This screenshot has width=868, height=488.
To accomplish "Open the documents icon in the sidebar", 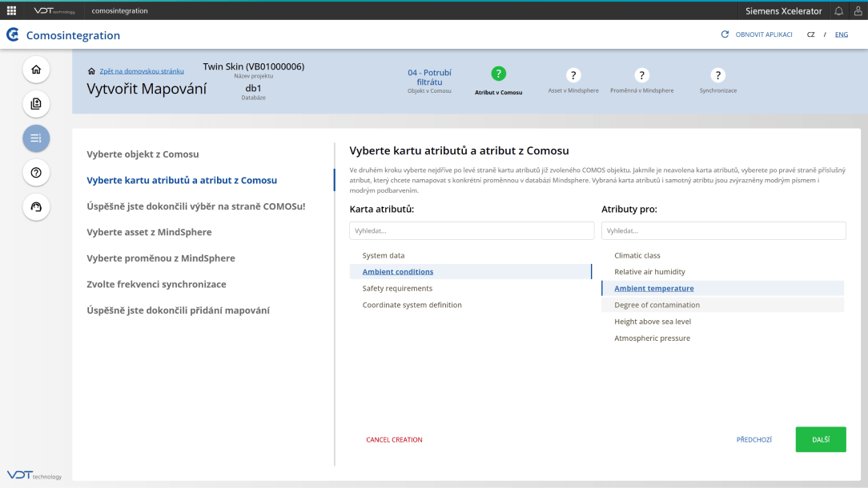I will click(x=36, y=104).
